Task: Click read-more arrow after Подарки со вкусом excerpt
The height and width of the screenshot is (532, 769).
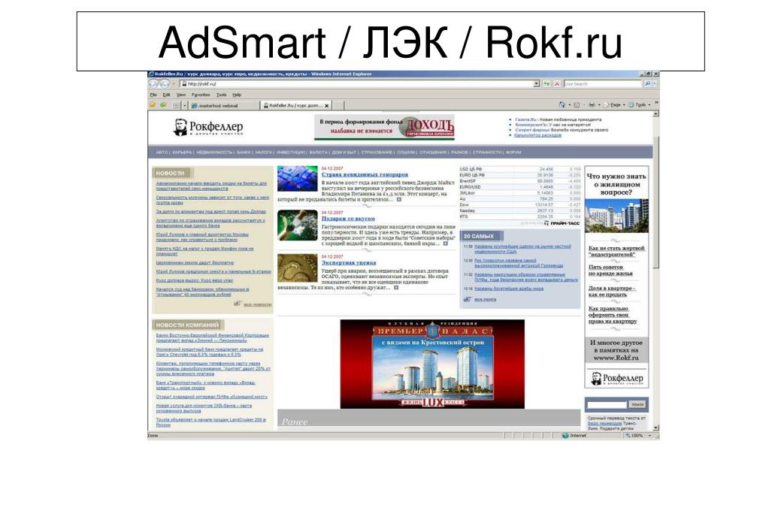Action: 445,243
